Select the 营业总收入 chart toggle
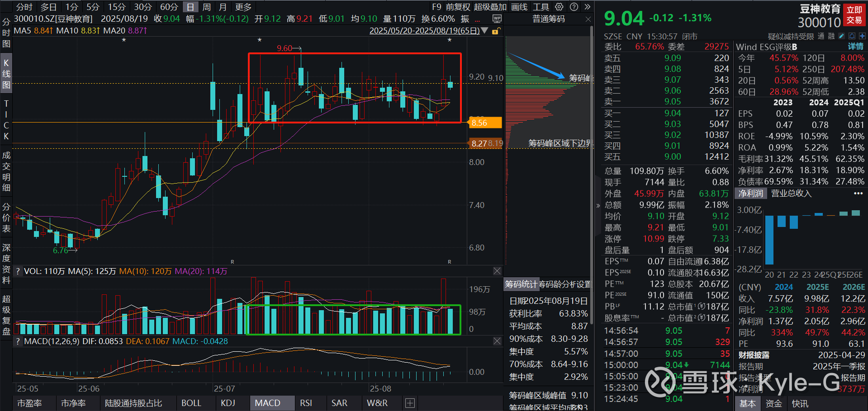The image size is (868, 411). coord(791,193)
